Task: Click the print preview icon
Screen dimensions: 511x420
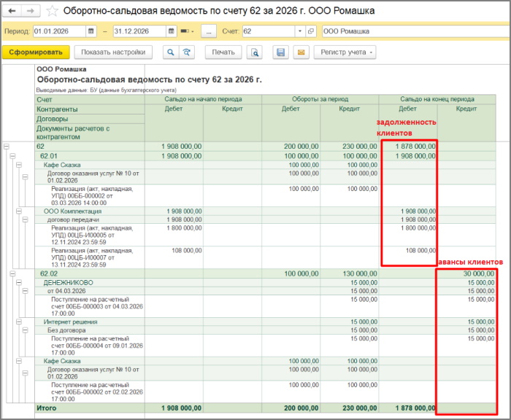Action: [x=254, y=52]
